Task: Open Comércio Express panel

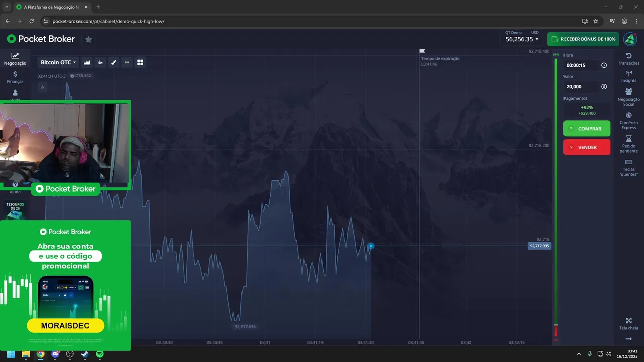Action: tap(628, 121)
